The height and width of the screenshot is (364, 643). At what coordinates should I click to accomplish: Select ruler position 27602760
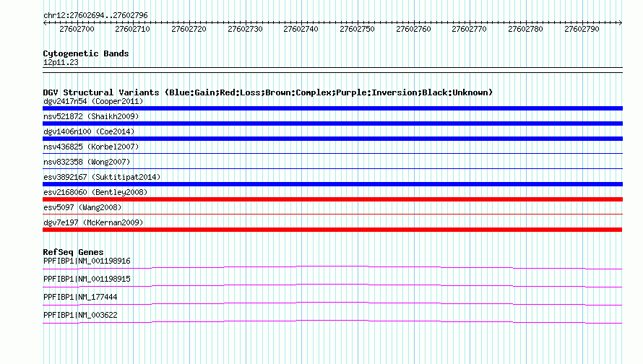[x=413, y=29]
